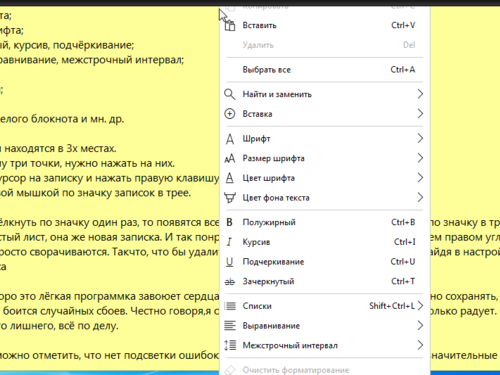Open the Списки submenu chevron
The image size is (500, 375).
click(x=420, y=306)
